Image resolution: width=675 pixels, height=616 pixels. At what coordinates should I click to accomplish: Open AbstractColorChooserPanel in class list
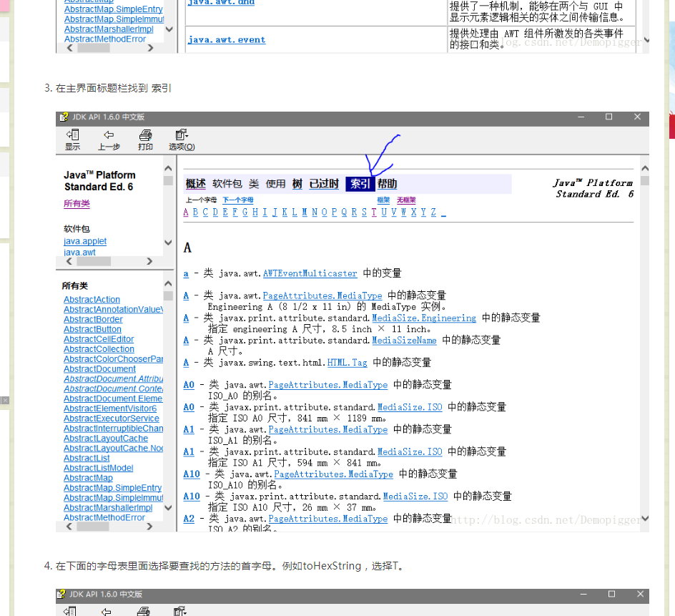113,359
